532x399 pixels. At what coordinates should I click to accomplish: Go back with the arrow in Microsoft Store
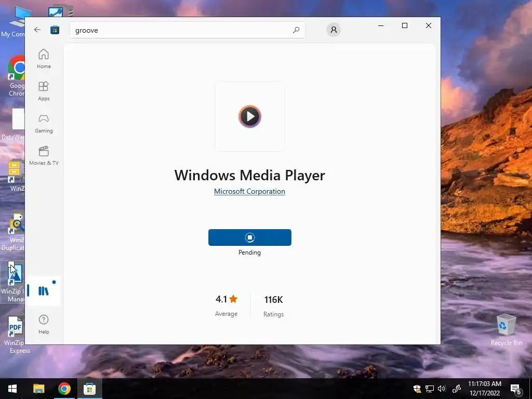[x=37, y=30]
